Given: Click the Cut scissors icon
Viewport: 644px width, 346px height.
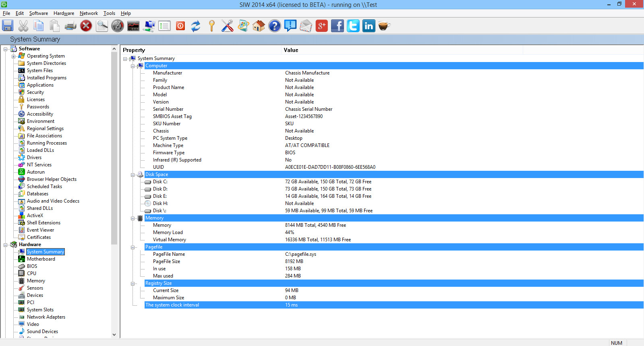Looking at the screenshot, I should point(23,26).
